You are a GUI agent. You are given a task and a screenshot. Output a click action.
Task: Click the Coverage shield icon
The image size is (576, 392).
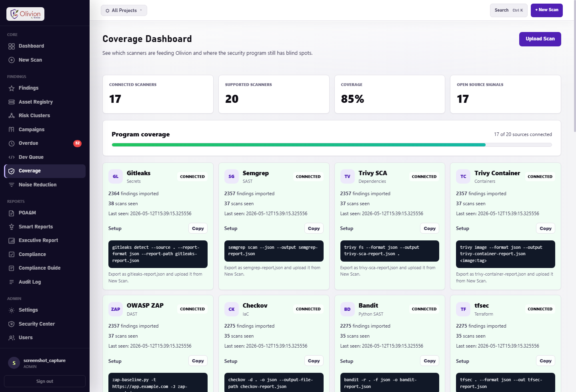coord(12,171)
